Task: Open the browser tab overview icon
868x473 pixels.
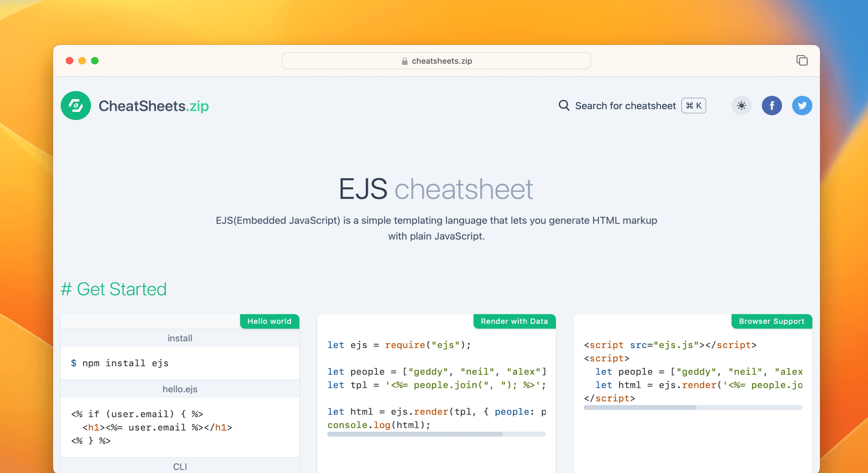Action: click(x=802, y=60)
